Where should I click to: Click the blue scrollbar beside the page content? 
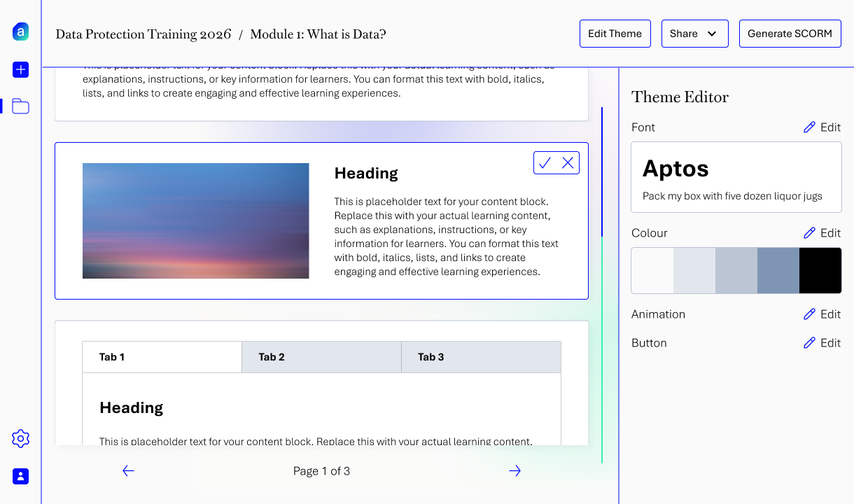coord(602,172)
